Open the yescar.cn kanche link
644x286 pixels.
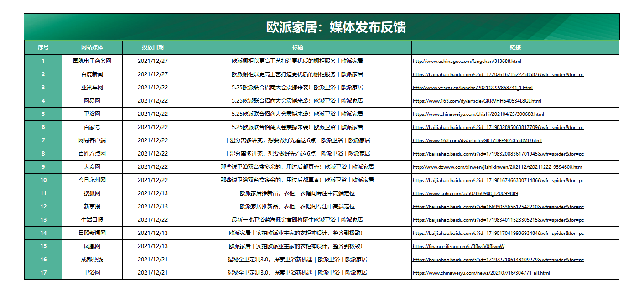473,88
